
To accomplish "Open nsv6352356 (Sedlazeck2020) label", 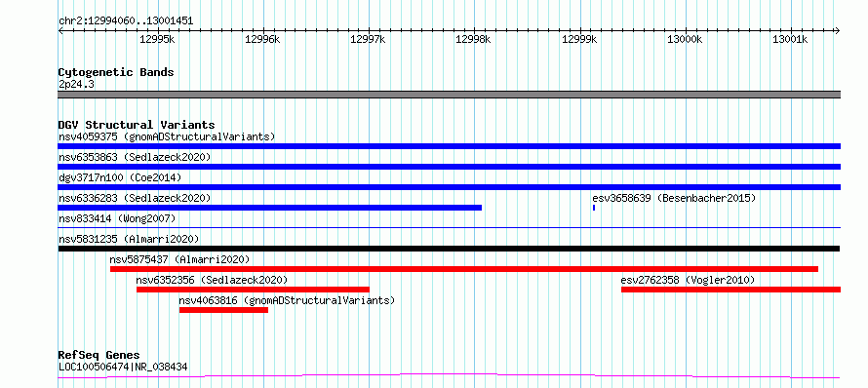I will tap(212, 280).
